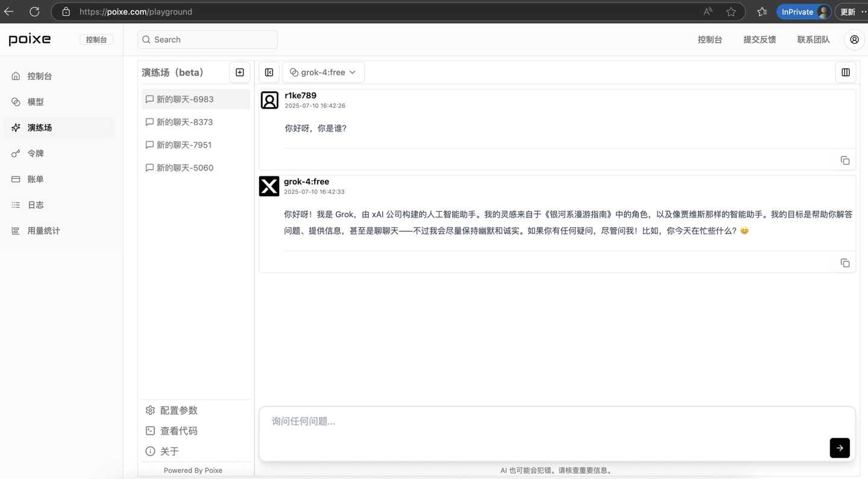868x479 pixels.
Task: Click the 询问任何问题 message box
Action: point(557,433)
